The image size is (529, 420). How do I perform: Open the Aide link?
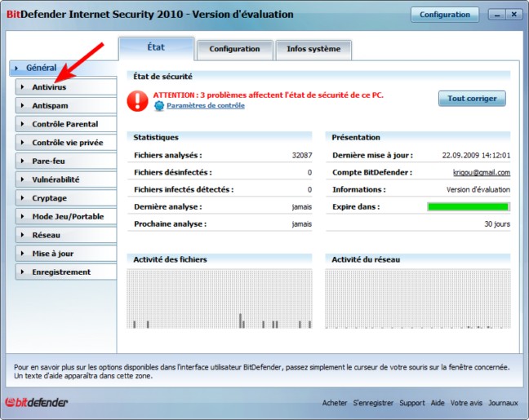(438, 403)
